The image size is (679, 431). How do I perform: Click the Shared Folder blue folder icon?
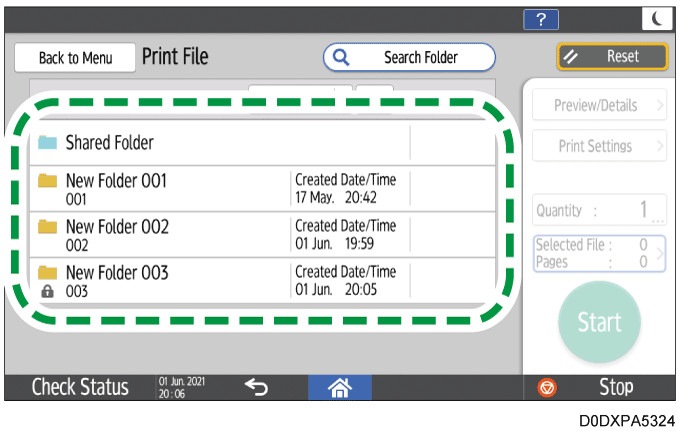click(x=47, y=143)
